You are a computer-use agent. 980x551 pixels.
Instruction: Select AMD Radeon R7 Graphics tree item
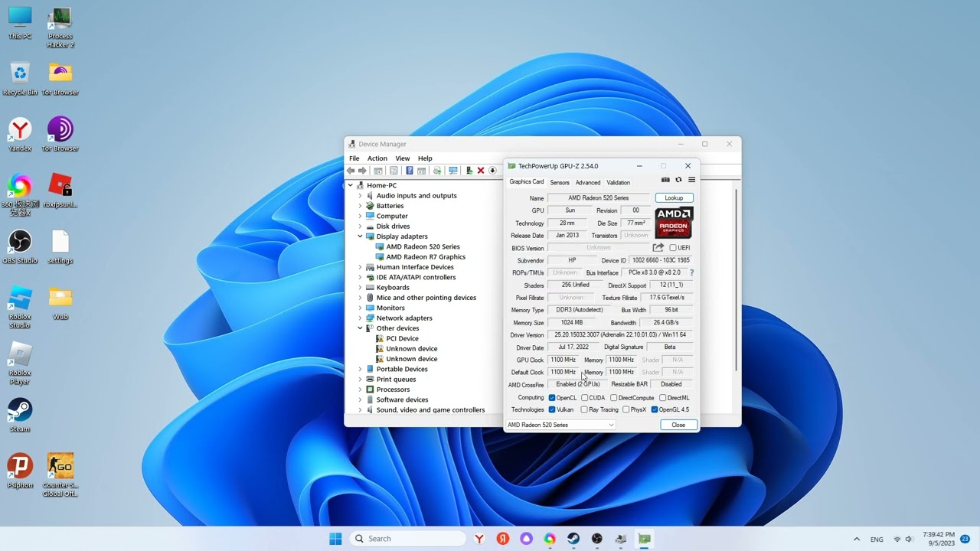(x=426, y=257)
